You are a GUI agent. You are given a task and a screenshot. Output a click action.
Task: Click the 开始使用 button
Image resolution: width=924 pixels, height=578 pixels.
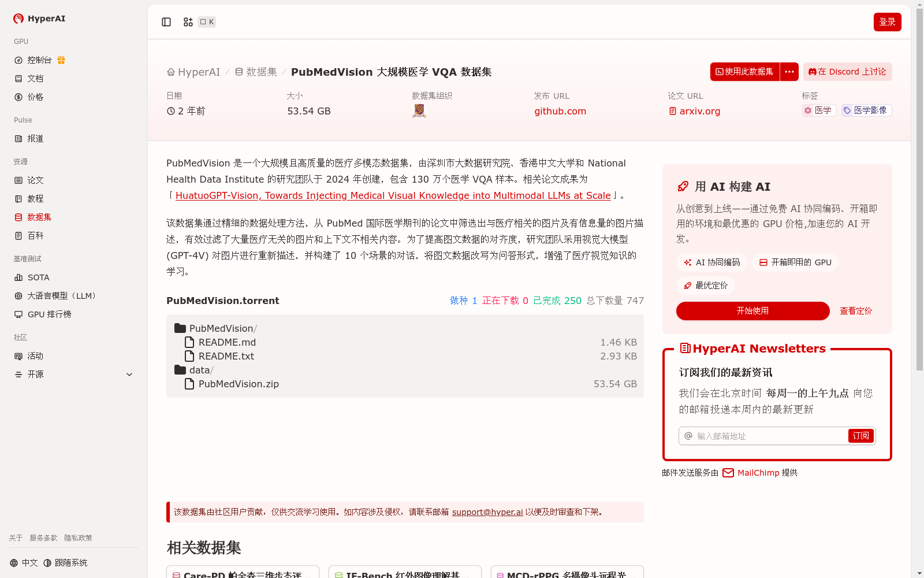coord(753,311)
